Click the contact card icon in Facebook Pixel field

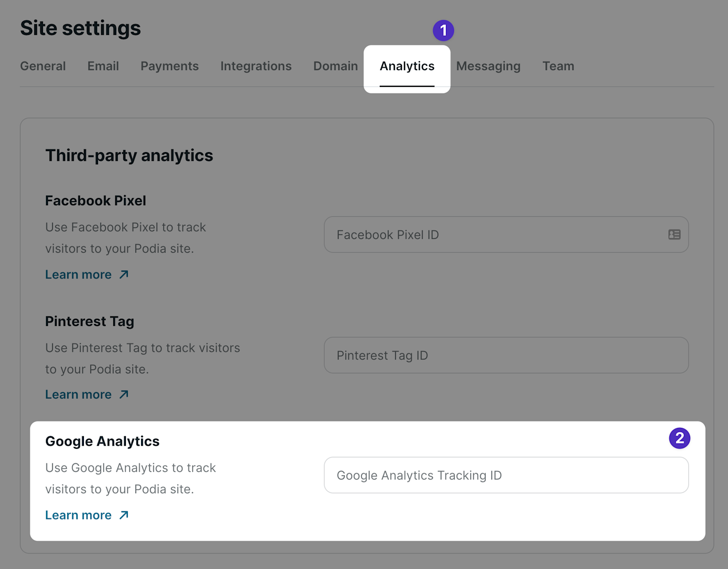tap(674, 235)
